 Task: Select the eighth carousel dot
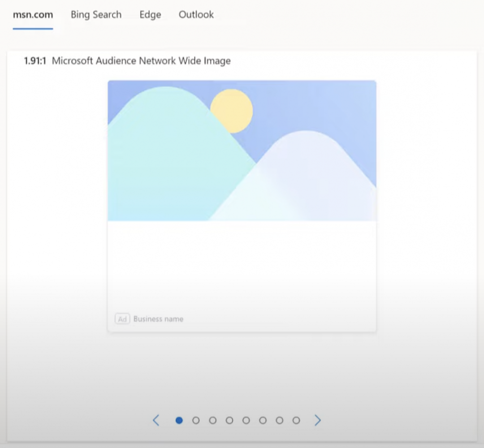296,420
